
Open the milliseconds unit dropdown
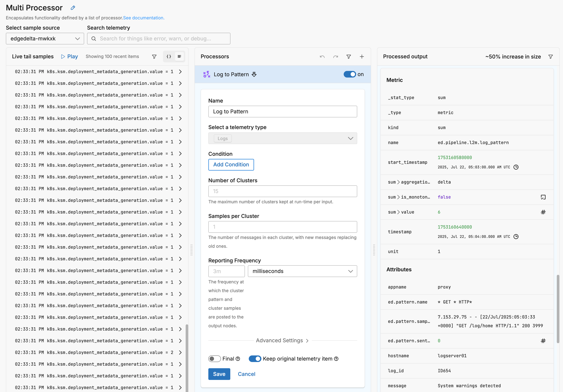coord(302,271)
